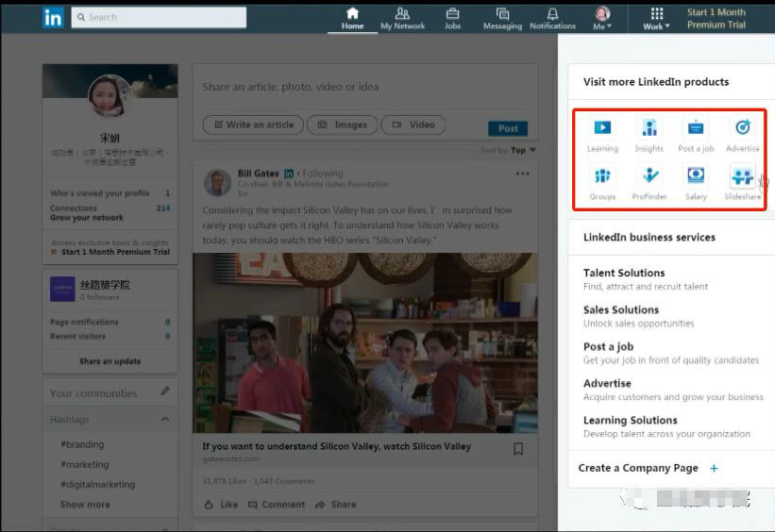Click Create a Company Page
775x532 pixels.
click(638, 468)
